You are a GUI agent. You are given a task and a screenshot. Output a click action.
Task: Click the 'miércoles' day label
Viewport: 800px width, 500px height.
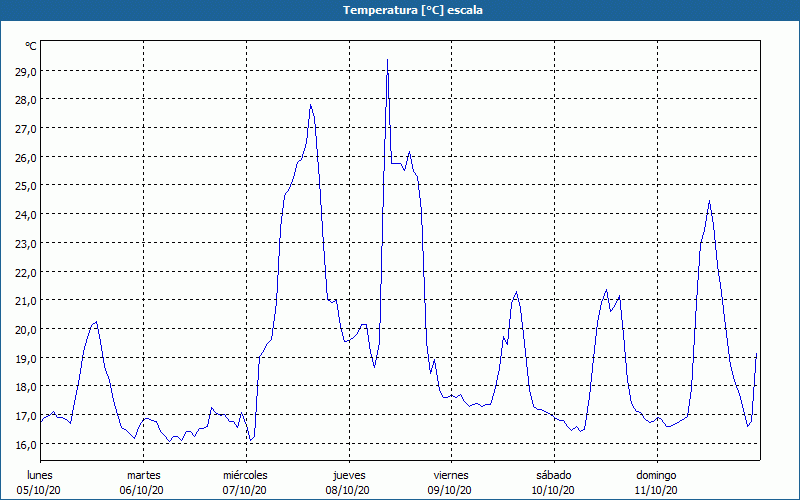tap(245, 475)
